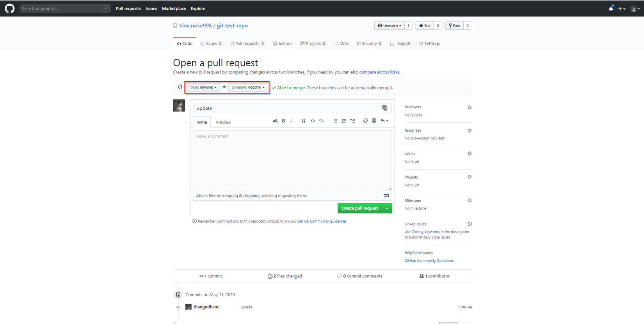Open the Insights tab

(400, 44)
